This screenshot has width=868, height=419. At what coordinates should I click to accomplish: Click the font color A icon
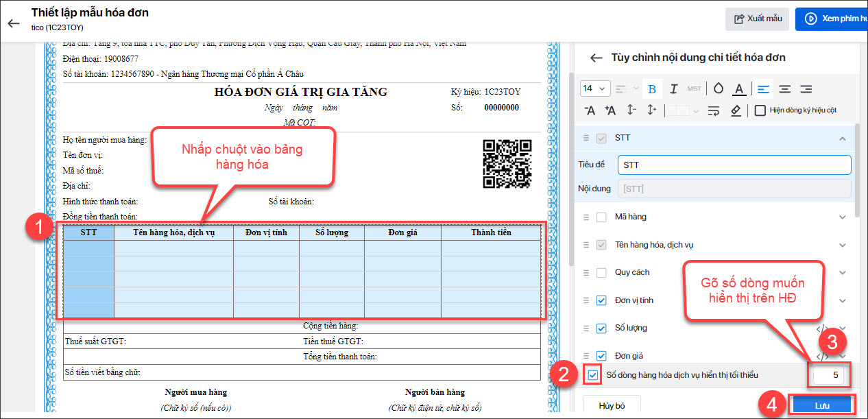[x=738, y=89]
